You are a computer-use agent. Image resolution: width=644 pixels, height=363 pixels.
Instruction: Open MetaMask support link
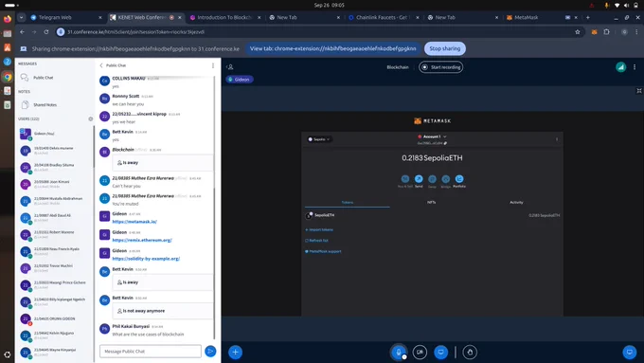(323, 251)
